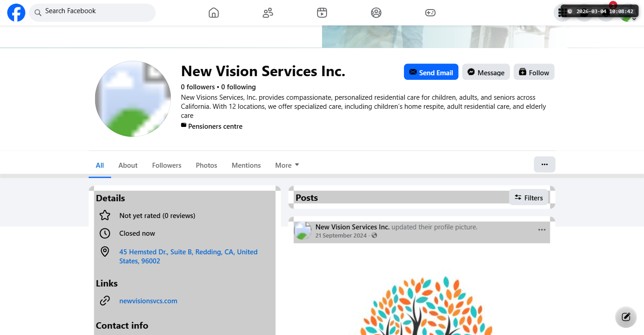This screenshot has height=335, width=644.
Task: Open profile options three-dot button
Action: (544, 165)
